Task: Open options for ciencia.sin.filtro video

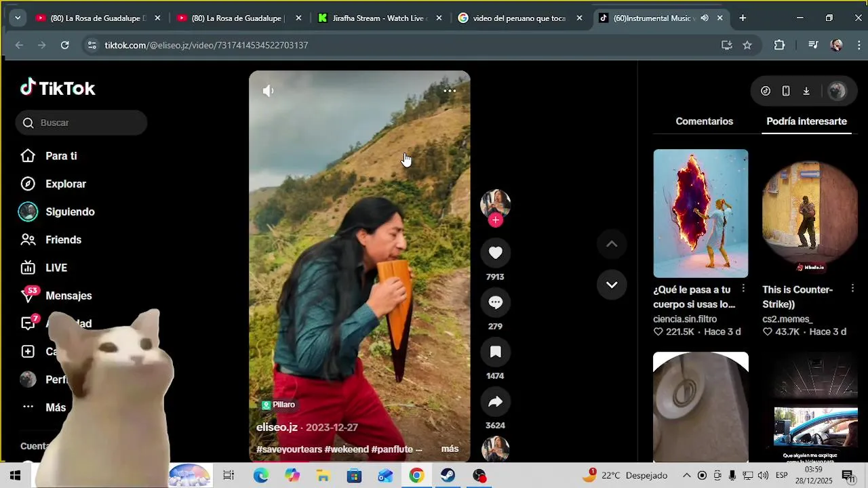Action: tap(743, 289)
